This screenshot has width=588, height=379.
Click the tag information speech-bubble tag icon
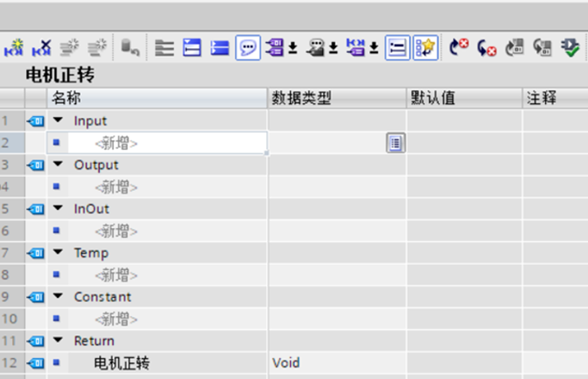pyautogui.click(x=315, y=48)
